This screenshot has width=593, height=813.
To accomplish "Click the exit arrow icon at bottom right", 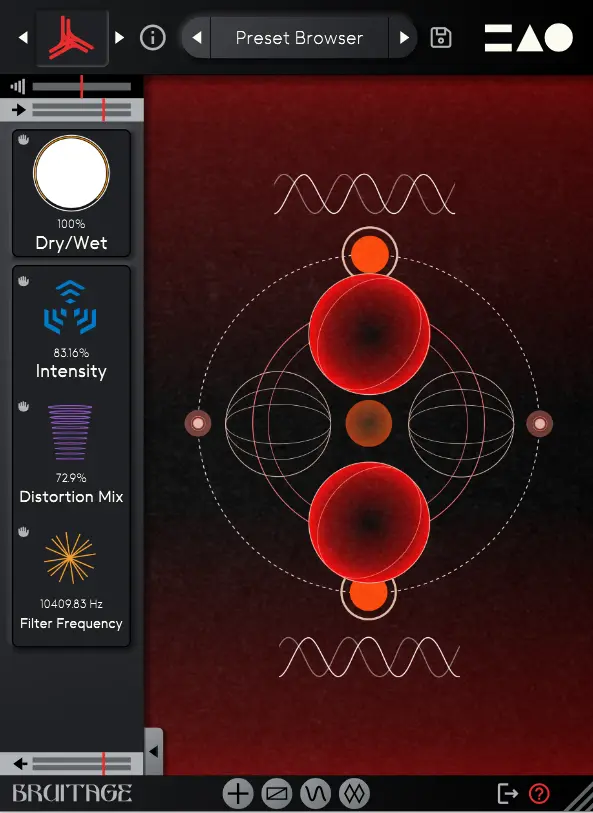I will point(507,793).
